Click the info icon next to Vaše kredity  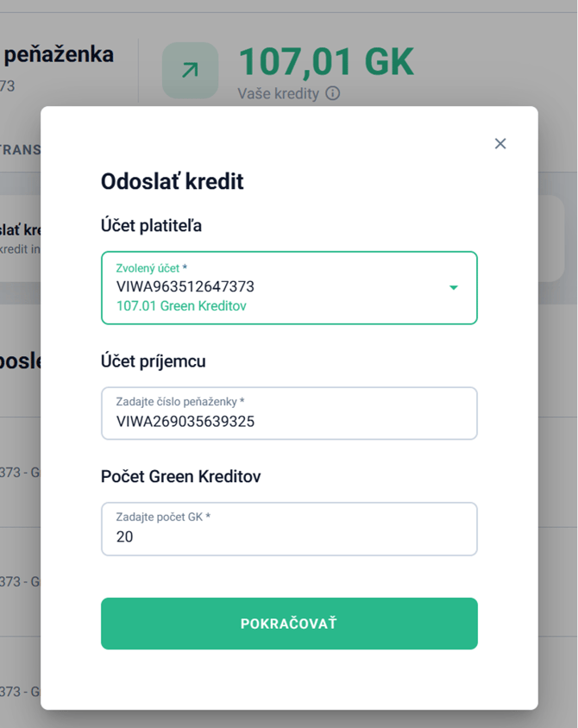coord(333,93)
